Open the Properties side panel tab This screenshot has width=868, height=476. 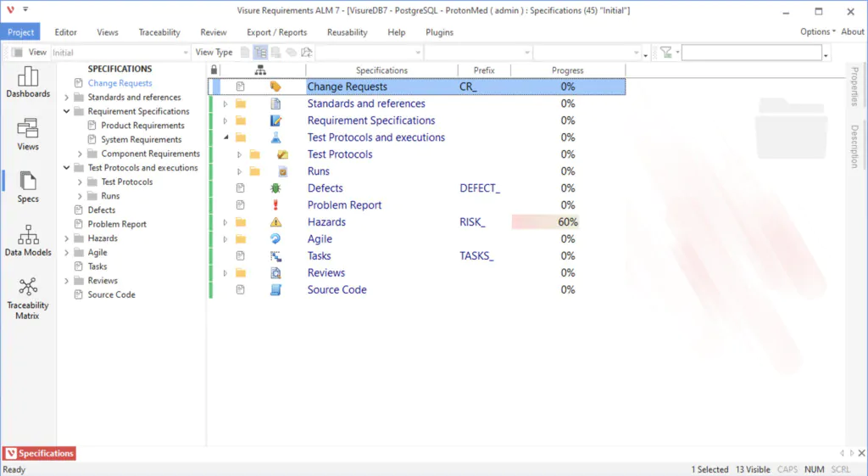point(855,86)
